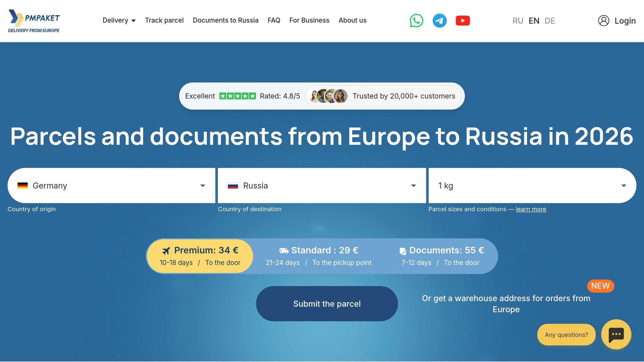Click Submit the parcel button
Image resolution: width=644 pixels, height=362 pixels.
click(x=327, y=304)
